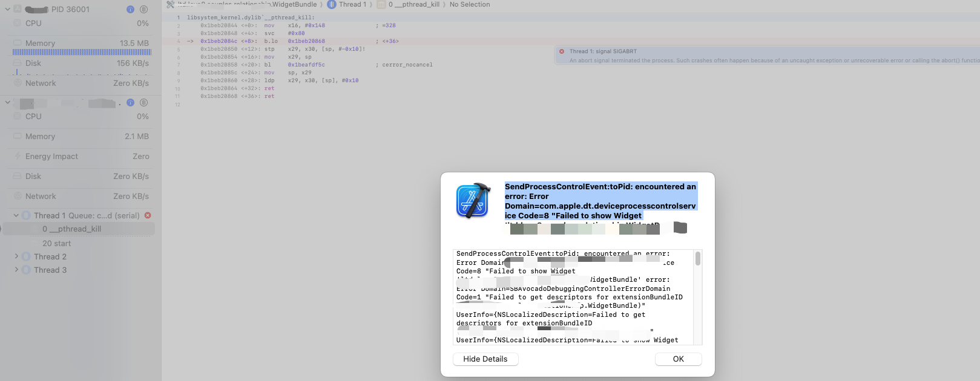This screenshot has height=381, width=980.
Task: Click the pause icon of second process
Action: 144,103
